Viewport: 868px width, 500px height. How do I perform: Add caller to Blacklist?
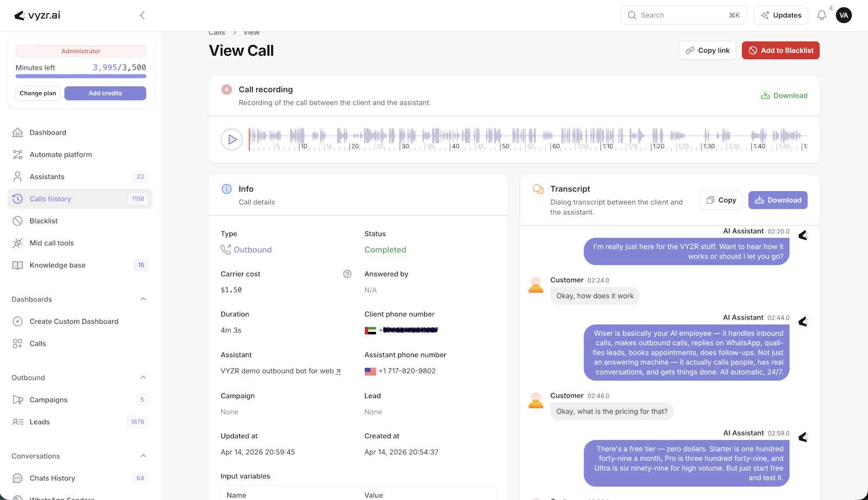tap(781, 50)
